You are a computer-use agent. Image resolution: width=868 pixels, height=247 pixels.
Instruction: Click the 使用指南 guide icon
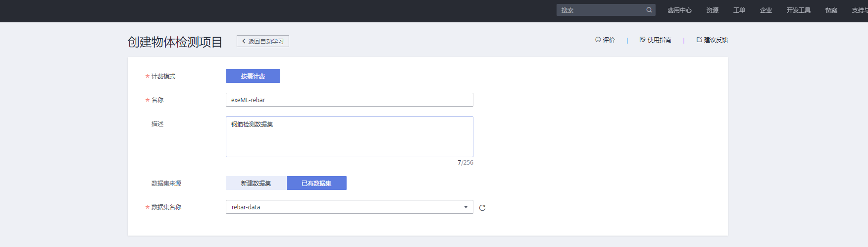(642, 40)
